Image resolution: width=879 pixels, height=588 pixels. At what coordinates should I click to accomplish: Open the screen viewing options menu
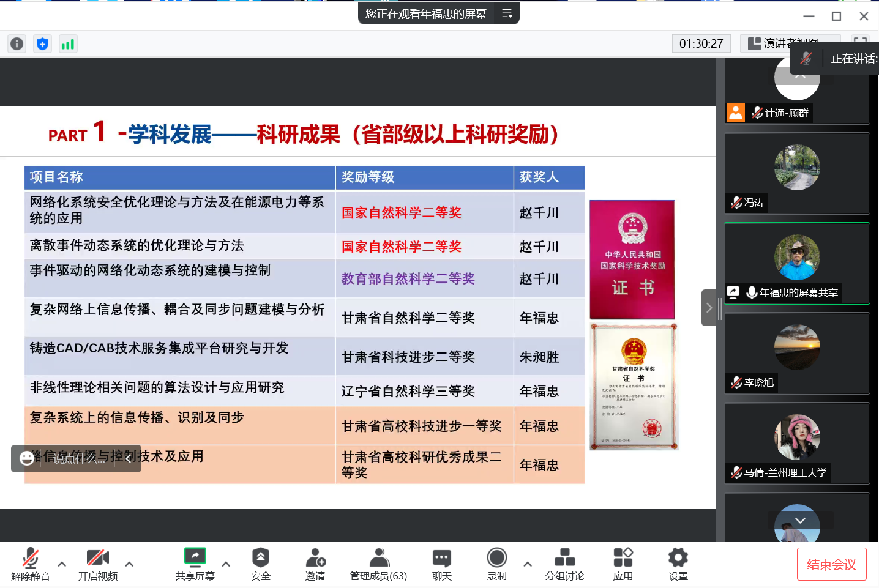(x=507, y=13)
